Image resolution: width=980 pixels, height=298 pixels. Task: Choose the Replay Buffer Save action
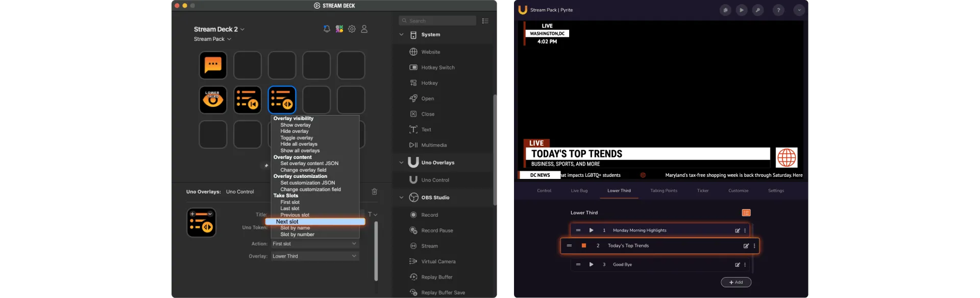point(443,292)
